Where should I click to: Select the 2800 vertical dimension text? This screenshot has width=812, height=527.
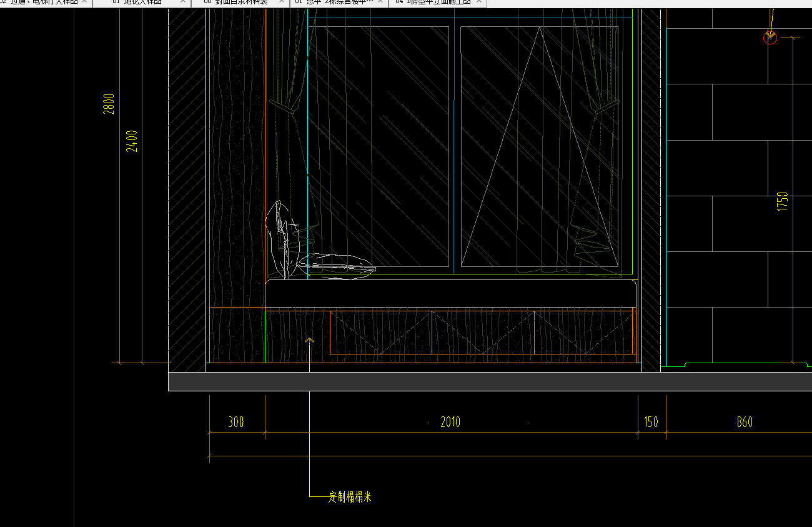click(109, 104)
